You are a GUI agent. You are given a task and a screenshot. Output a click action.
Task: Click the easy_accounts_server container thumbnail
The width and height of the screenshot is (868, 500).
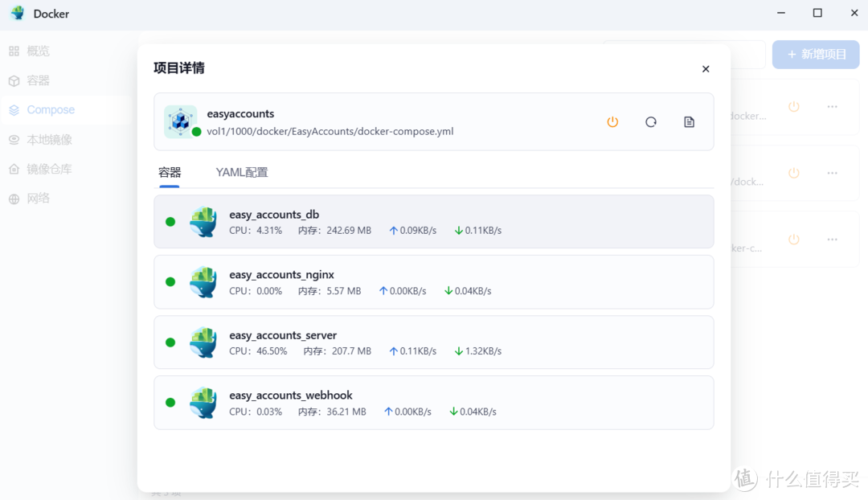tap(203, 342)
